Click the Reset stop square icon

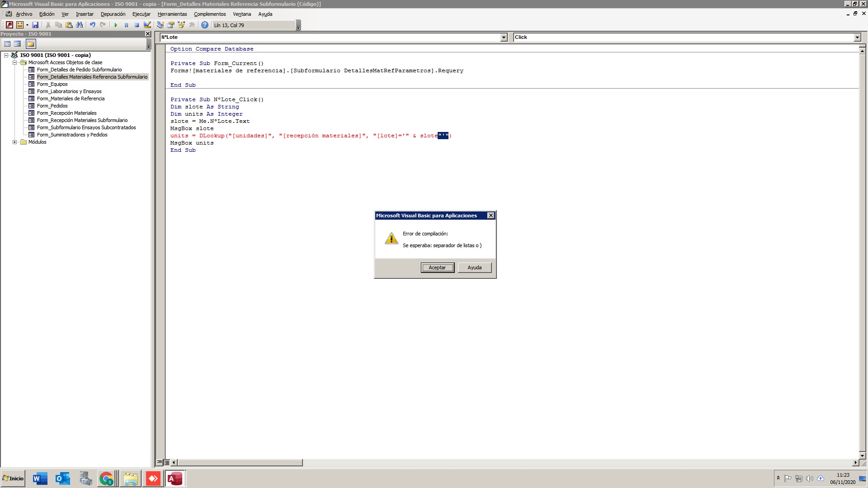point(137,25)
